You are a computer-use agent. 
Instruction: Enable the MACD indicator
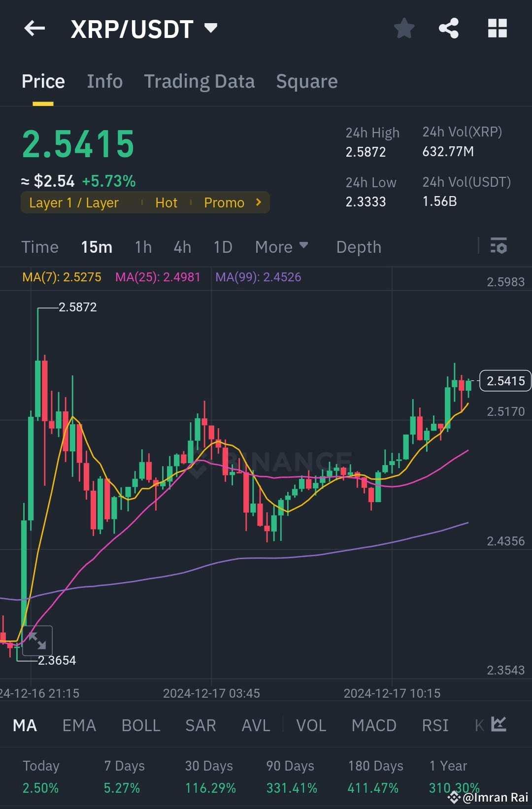(374, 725)
